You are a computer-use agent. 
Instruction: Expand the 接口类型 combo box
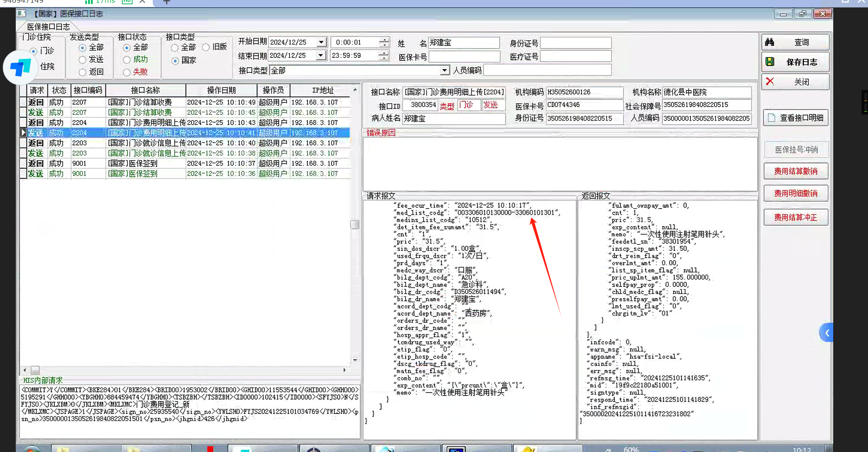click(444, 70)
